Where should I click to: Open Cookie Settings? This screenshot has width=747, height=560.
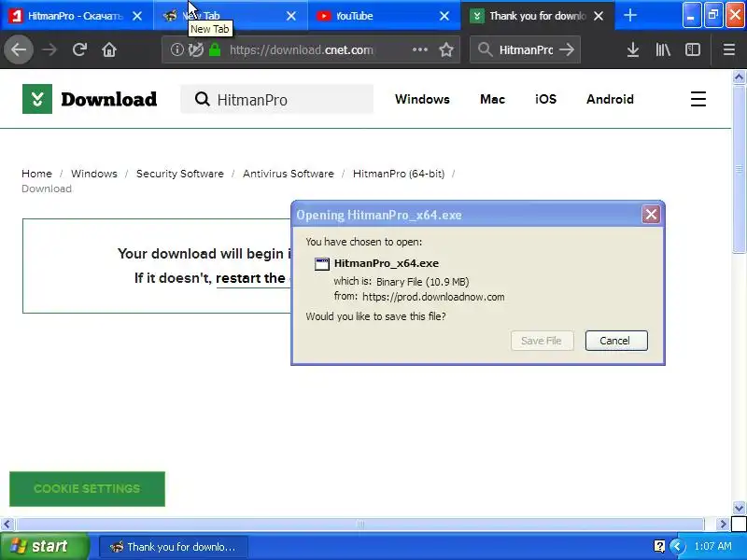[87, 488]
